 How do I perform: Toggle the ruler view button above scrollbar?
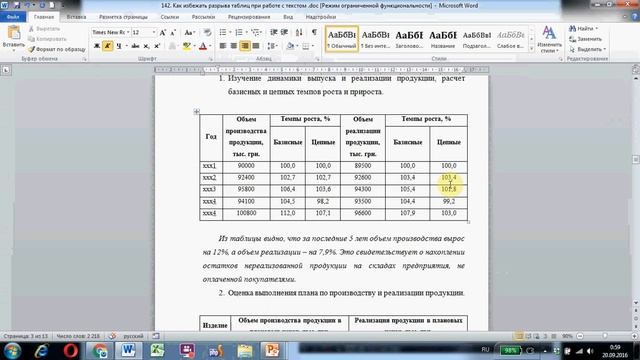click(636, 70)
